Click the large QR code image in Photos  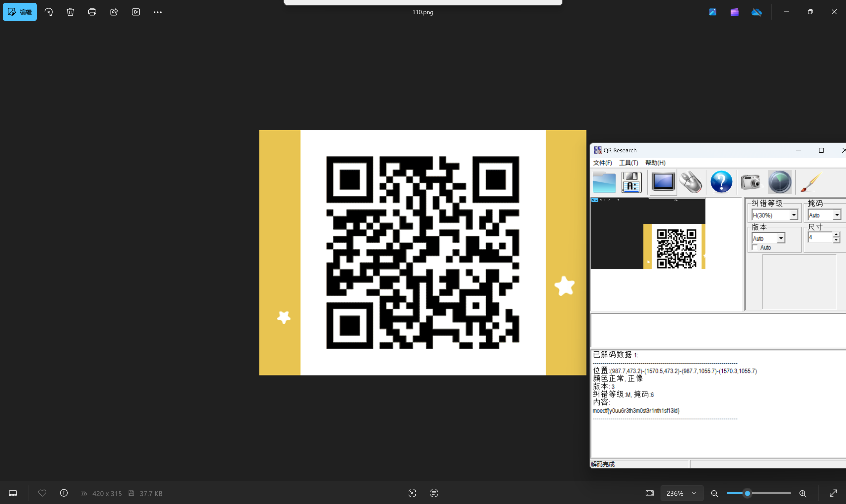tap(423, 253)
